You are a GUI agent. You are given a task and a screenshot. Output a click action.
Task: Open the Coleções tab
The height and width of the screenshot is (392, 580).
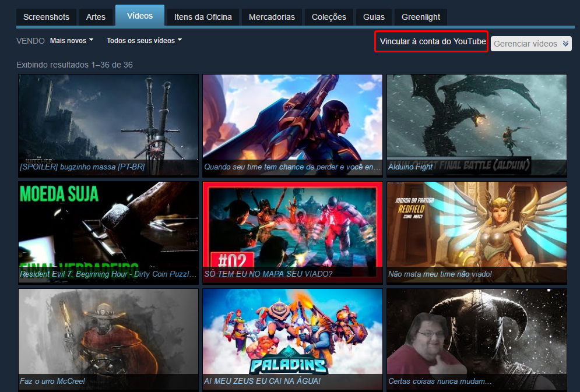(329, 17)
